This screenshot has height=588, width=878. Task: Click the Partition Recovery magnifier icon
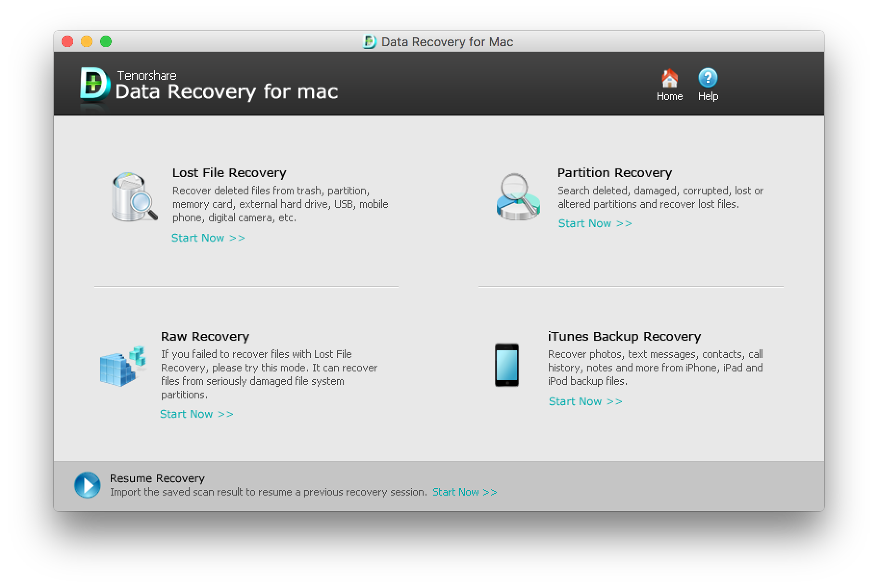coord(518,197)
